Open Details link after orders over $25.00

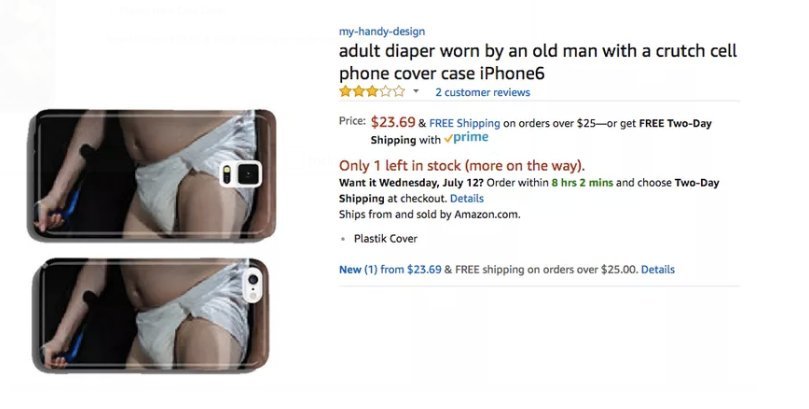658,269
